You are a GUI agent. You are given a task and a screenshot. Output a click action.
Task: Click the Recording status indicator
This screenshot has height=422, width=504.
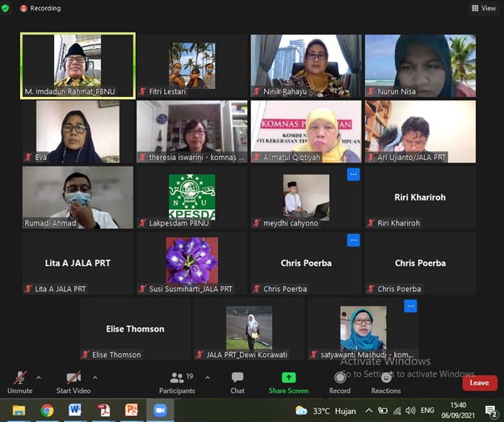coord(40,8)
